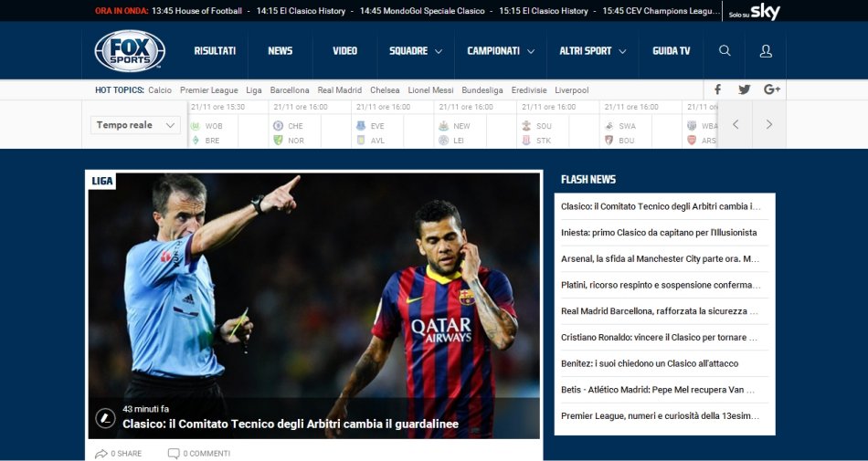Expand the Altri Sport menu
The width and height of the screenshot is (868, 461).
592,51
